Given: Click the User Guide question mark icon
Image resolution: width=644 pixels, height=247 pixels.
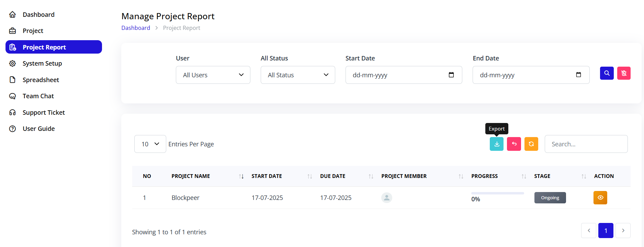Looking at the screenshot, I should 13,129.
